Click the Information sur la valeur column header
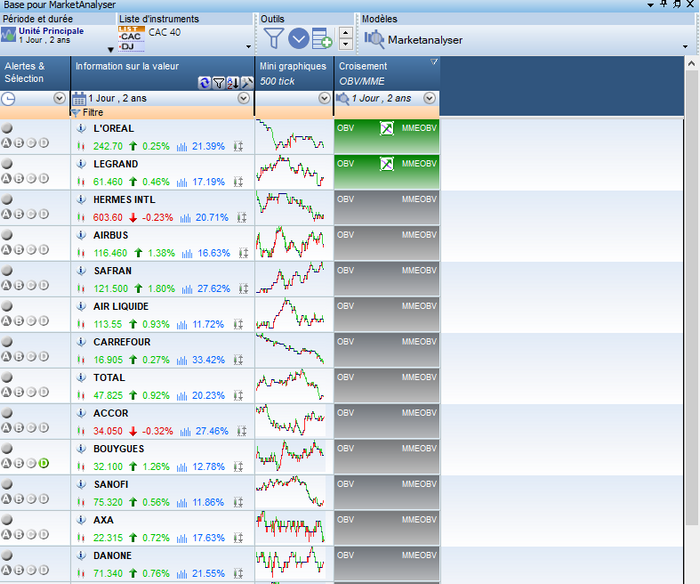This screenshot has width=700, height=584. tap(162, 73)
